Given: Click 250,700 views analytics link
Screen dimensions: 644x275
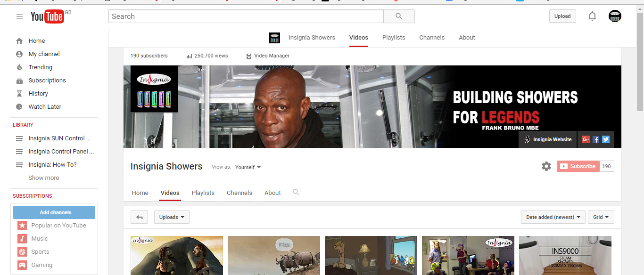Looking at the screenshot, I should (207, 56).
